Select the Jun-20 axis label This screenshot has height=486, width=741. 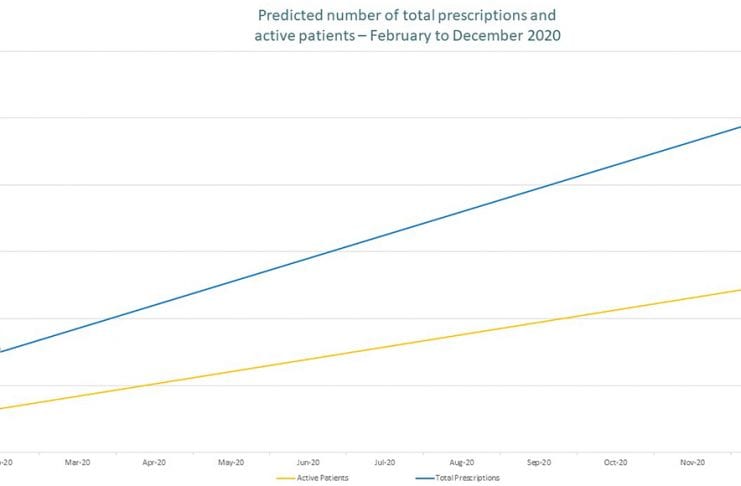pyautogui.click(x=308, y=463)
